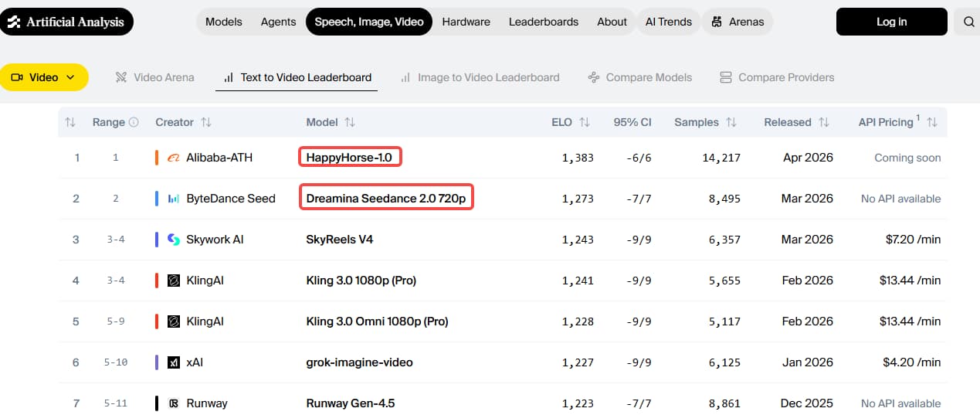
Task: Open the Models navigation menu
Action: [x=224, y=22]
